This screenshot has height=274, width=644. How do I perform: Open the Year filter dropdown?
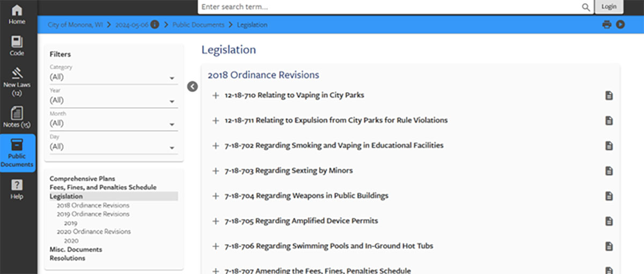tap(113, 100)
